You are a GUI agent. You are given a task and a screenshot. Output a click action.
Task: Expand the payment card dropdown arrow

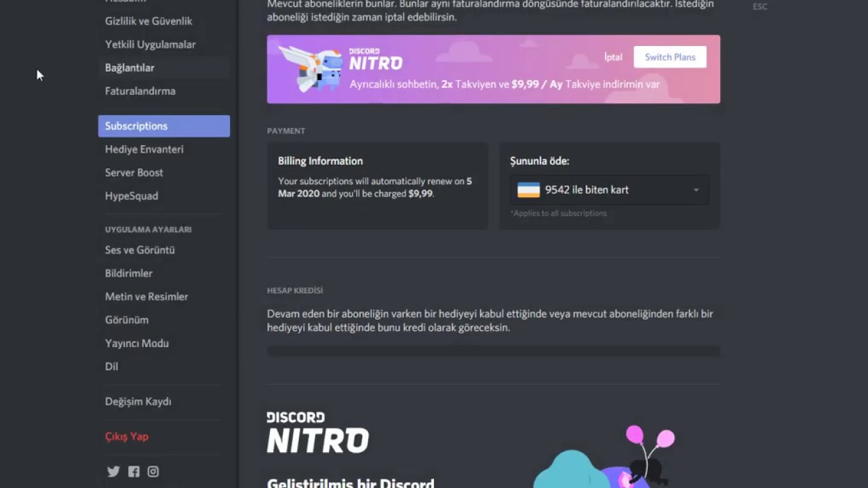click(696, 190)
